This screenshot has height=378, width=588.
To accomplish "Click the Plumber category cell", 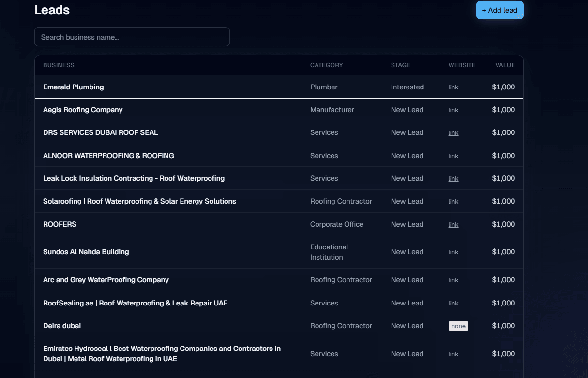I will pyautogui.click(x=324, y=87).
